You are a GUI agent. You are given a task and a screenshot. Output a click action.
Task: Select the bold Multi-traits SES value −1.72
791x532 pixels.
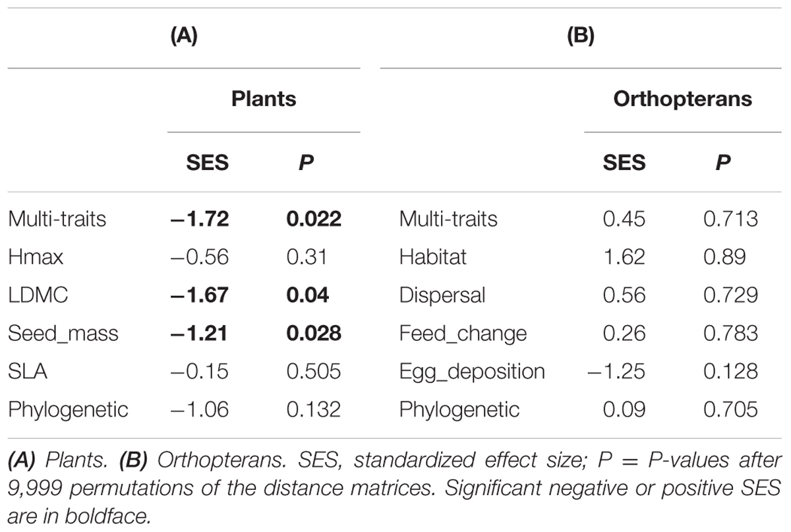pos(199,218)
